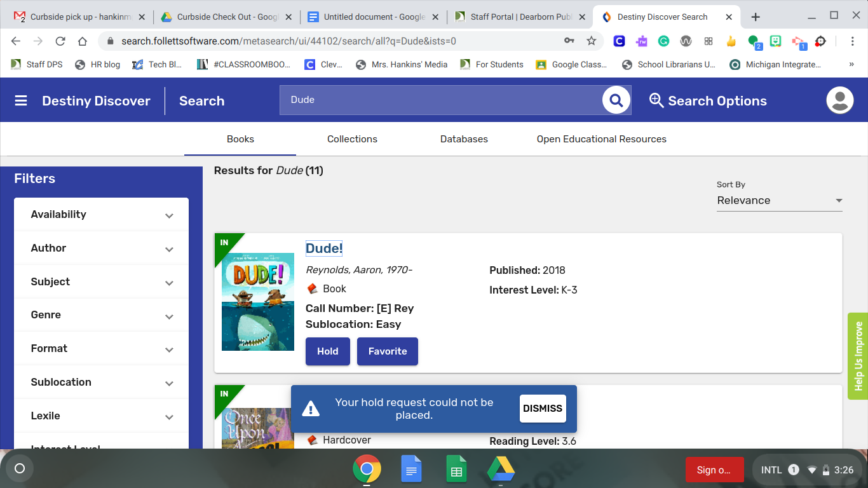Close the Destiny Discover Search tab
The height and width of the screenshot is (488, 868).
tap(729, 17)
